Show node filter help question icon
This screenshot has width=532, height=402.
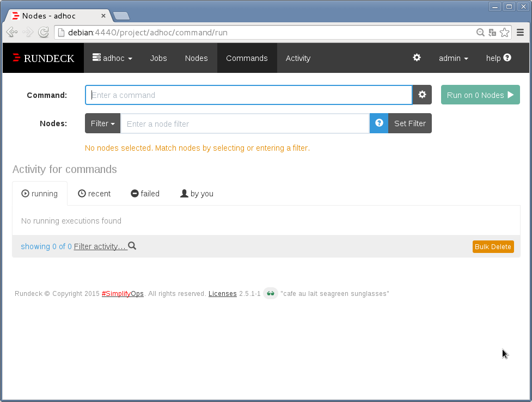[x=379, y=123]
